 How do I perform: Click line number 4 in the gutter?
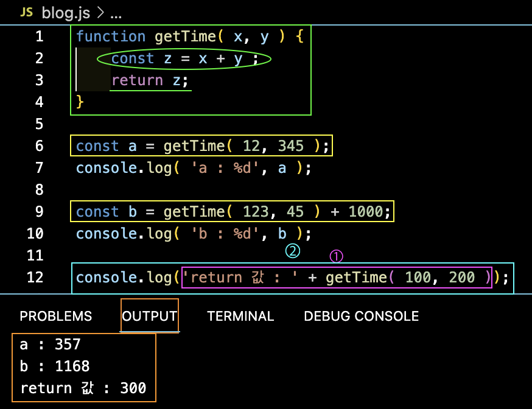pyautogui.click(x=40, y=102)
